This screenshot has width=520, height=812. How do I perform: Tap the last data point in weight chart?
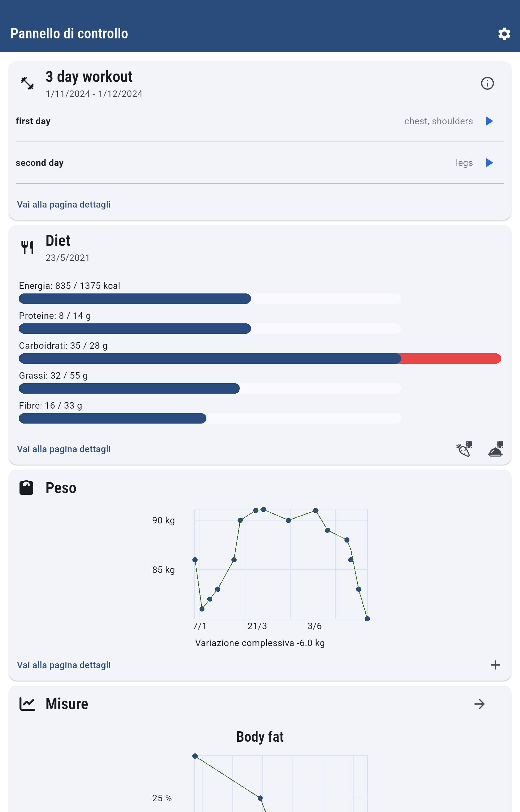[x=367, y=619]
